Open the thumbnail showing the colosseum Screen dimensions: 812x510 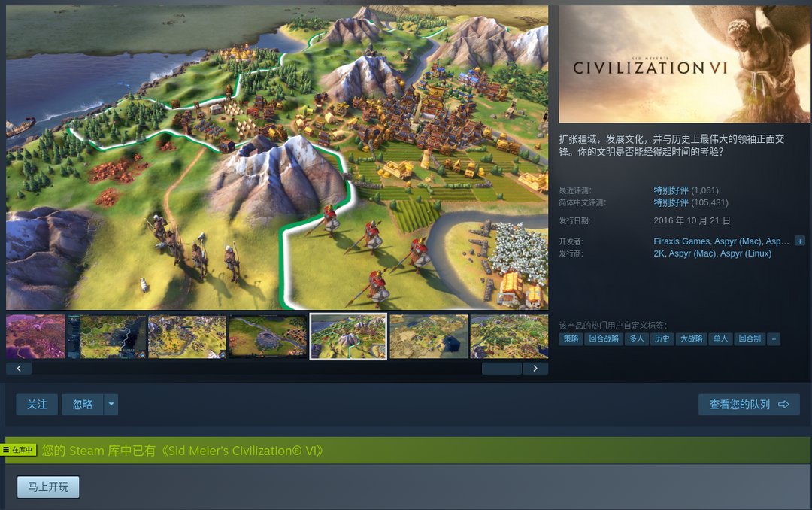click(268, 336)
